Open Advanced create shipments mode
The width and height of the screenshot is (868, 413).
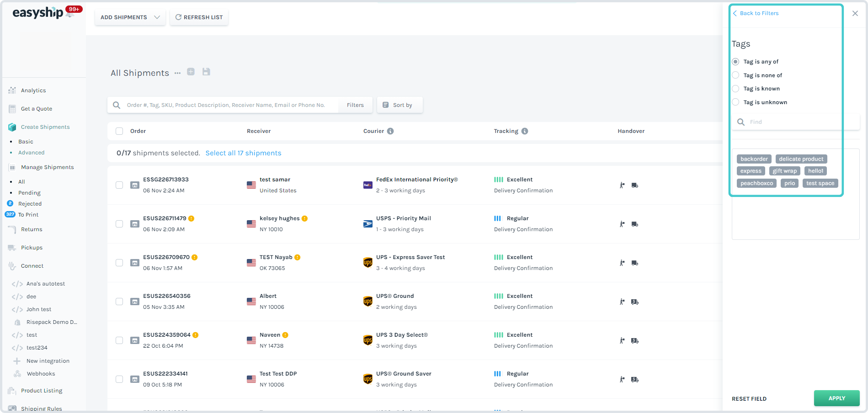[32, 153]
